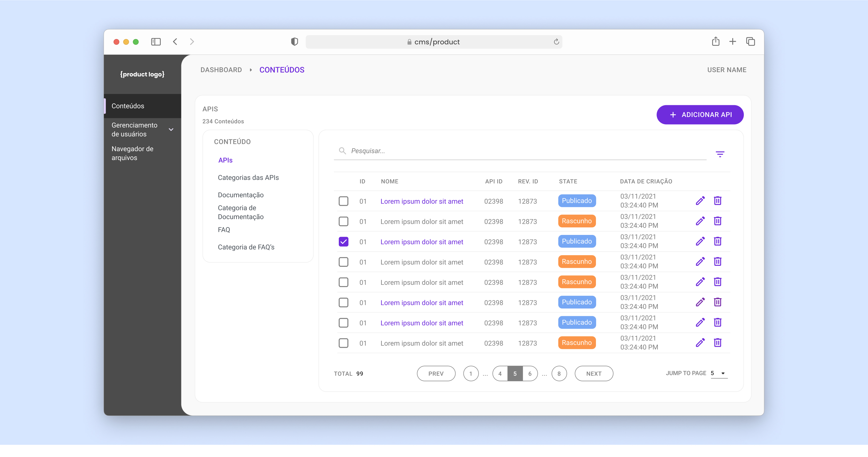
Task: Open the first row's Lorem ipsum link
Action: tap(422, 201)
